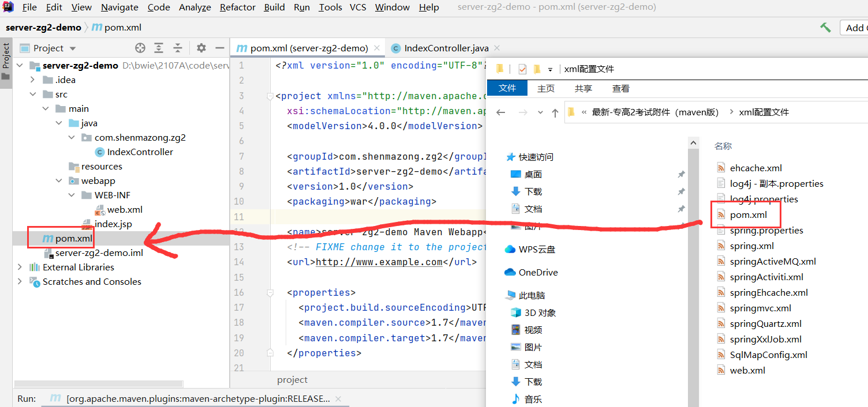The image size is (868, 407).
Task: Click 3D 对象 under 此电脑
Action: pos(540,312)
